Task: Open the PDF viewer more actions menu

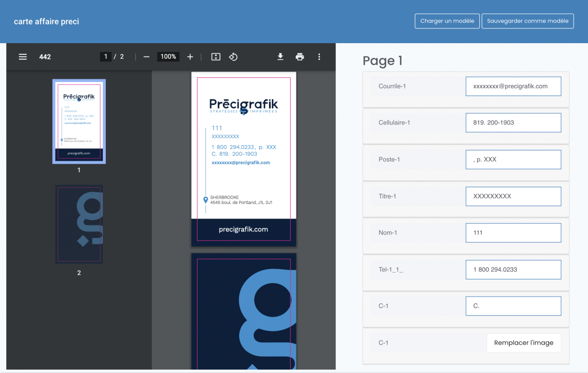Action: tap(319, 57)
